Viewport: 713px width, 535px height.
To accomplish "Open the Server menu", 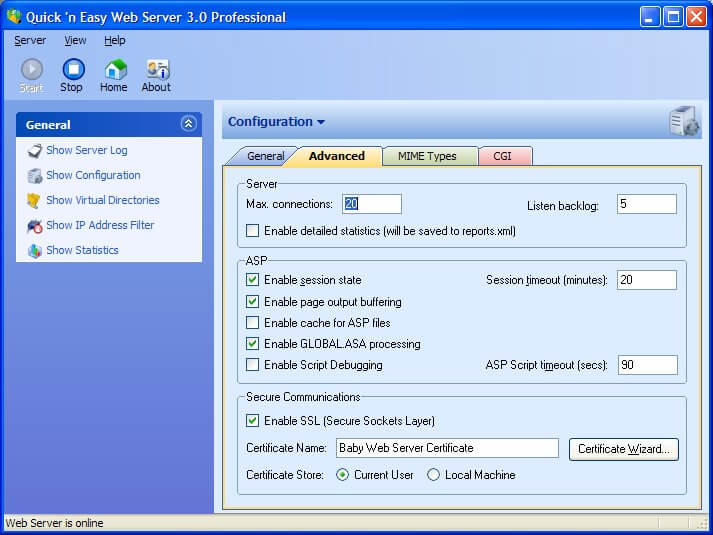I will pos(30,41).
